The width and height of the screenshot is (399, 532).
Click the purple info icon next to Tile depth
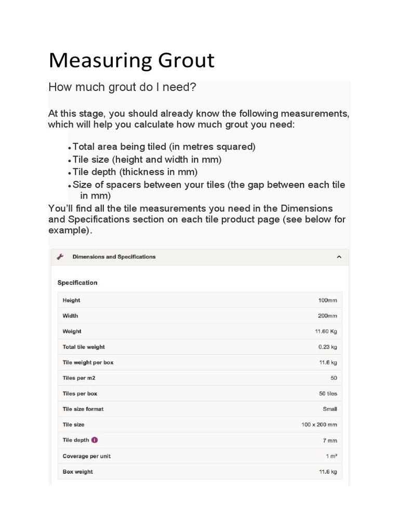tap(95, 440)
